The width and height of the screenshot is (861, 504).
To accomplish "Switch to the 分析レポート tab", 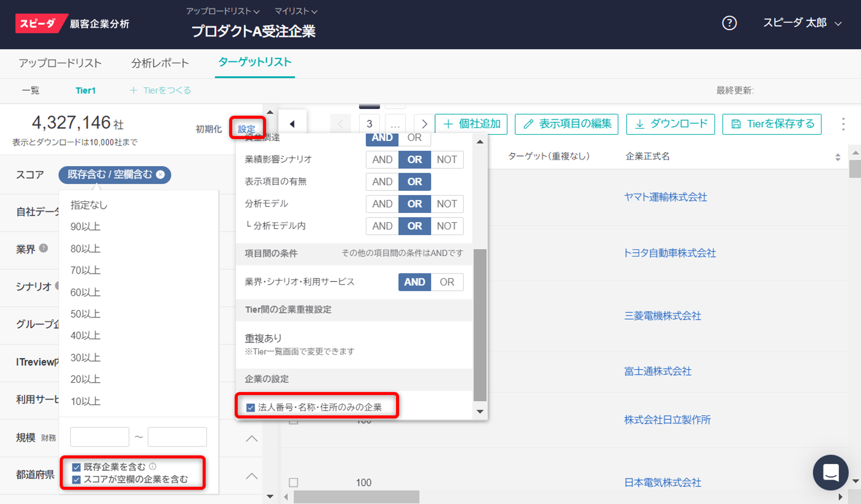I will tap(160, 63).
